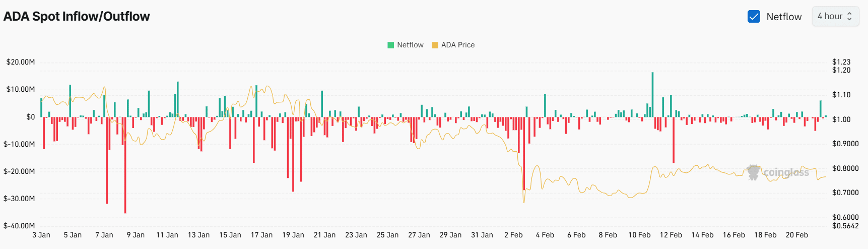Select the tallest green bar near 10 Feb
The width and height of the screenshot is (868, 249).
click(x=652, y=95)
